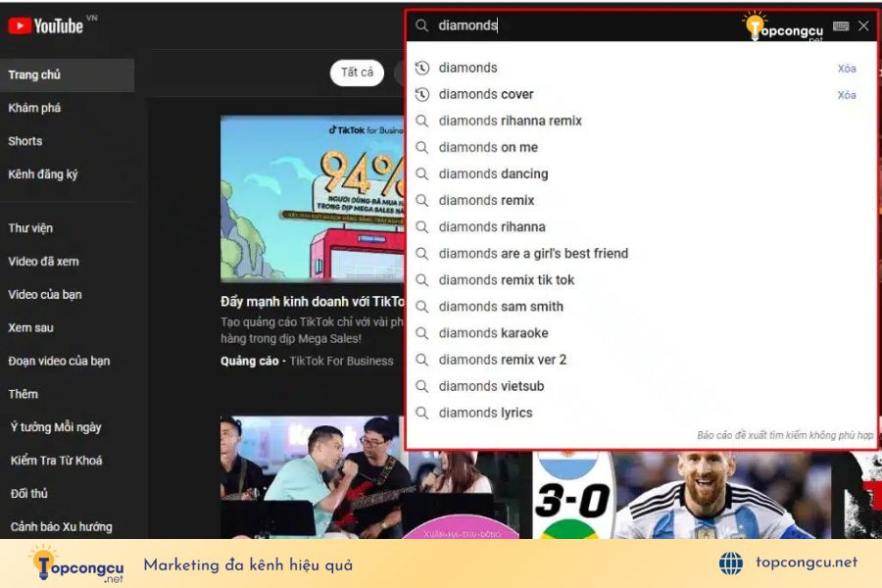Select suggestion "diamonds cover"

(486, 94)
